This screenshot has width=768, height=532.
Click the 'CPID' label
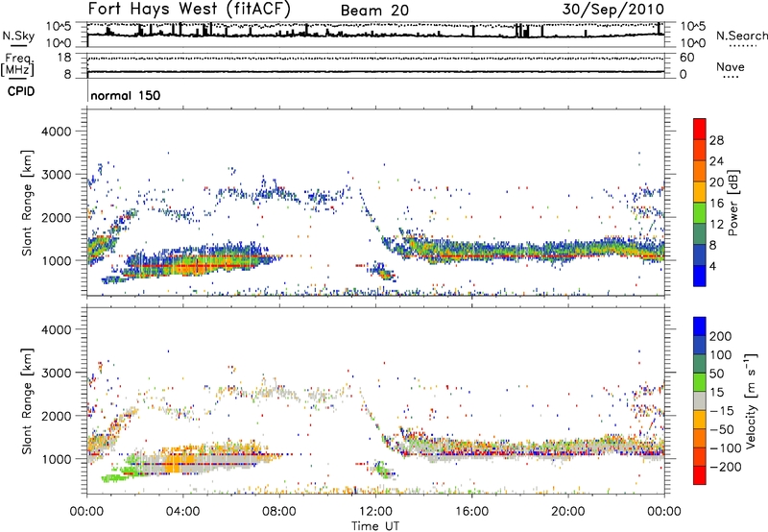[x=21, y=91]
